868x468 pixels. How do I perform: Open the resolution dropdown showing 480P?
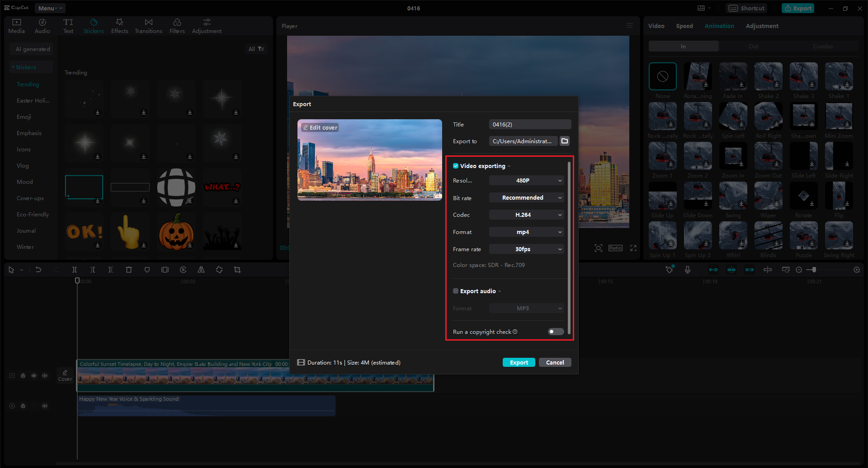(526, 180)
